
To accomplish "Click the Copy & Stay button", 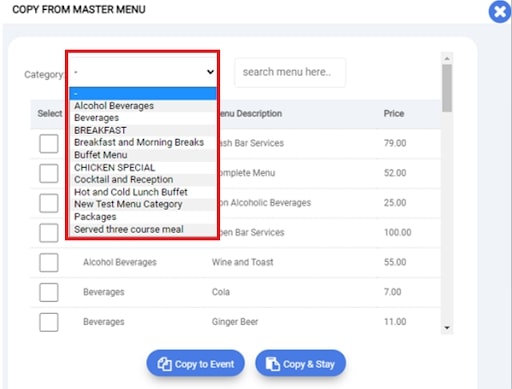I will point(300,364).
